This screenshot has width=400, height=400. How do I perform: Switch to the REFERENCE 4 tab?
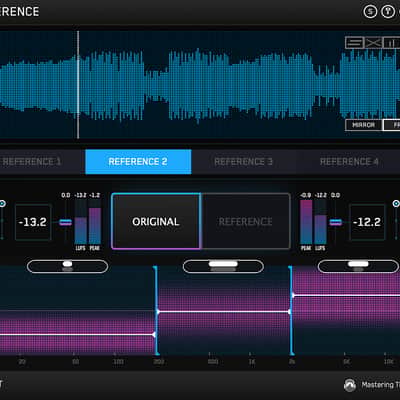click(x=349, y=162)
